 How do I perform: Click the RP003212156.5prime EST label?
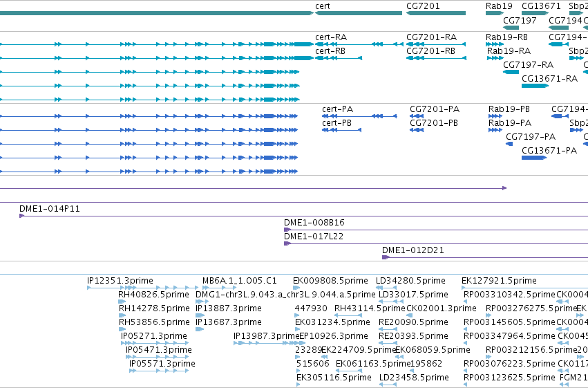pyautogui.click(x=531, y=350)
